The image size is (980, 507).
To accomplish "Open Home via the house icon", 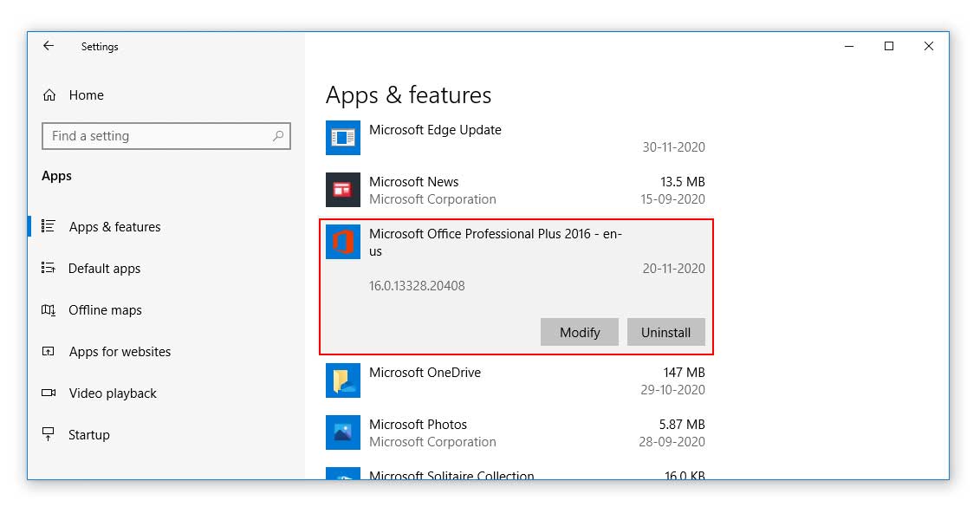I will [x=49, y=95].
